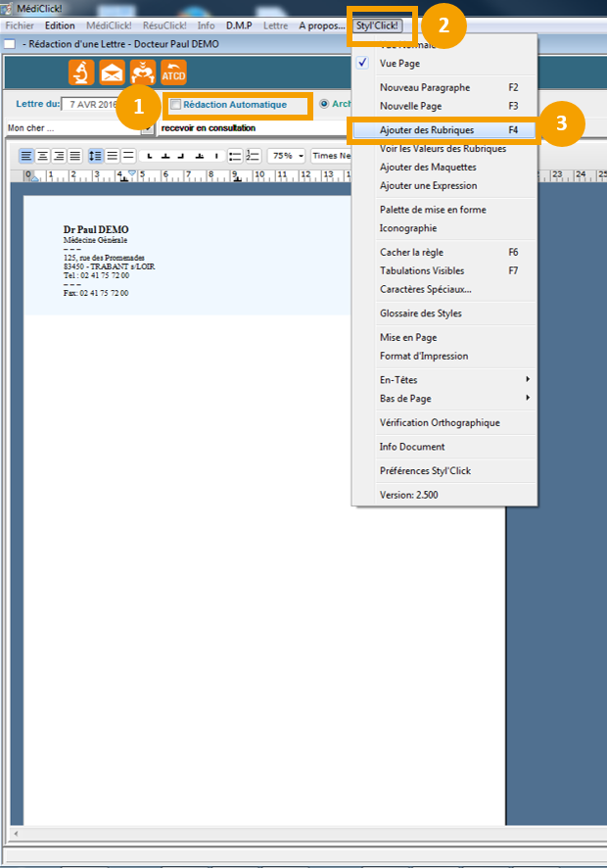Image resolution: width=607 pixels, height=868 pixels.
Task: Open the D.M.P menu
Action: pos(239,25)
